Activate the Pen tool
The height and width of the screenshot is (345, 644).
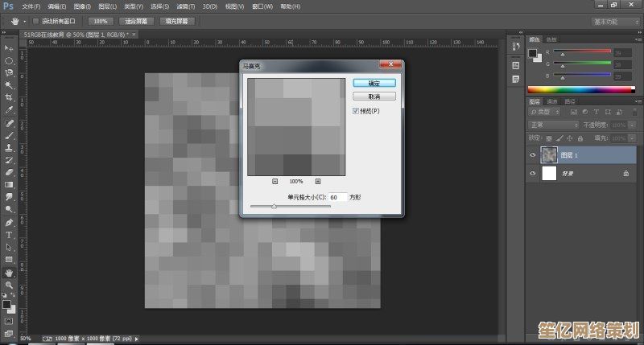[9, 222]
